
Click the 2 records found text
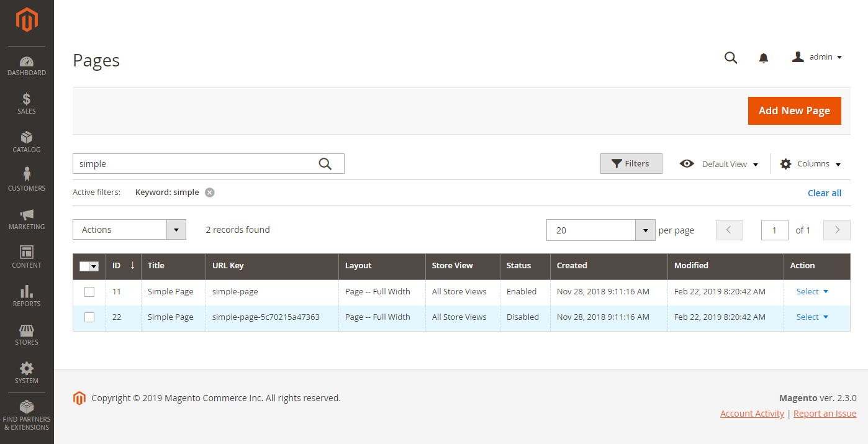(x=238, y=230)
